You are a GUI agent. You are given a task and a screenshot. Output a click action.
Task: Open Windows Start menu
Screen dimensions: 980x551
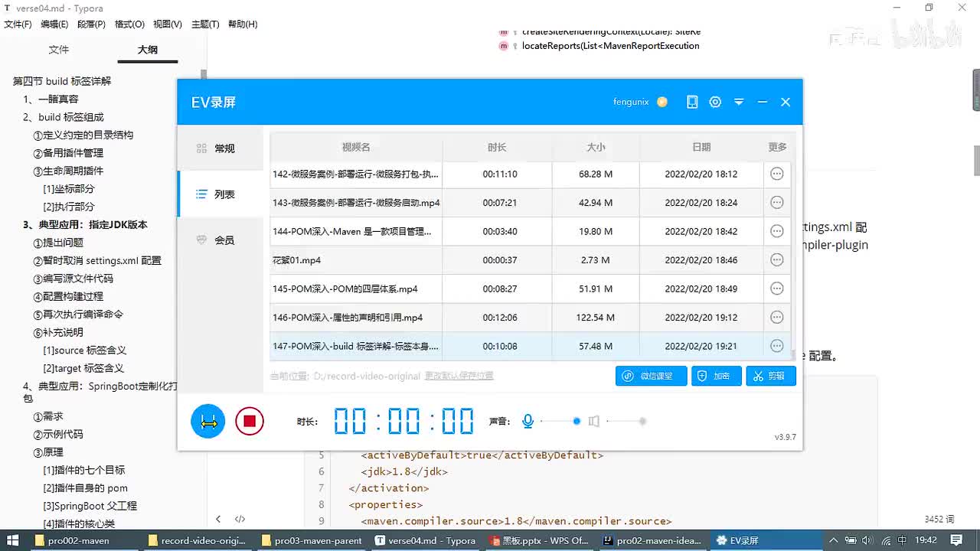(12, 540)
